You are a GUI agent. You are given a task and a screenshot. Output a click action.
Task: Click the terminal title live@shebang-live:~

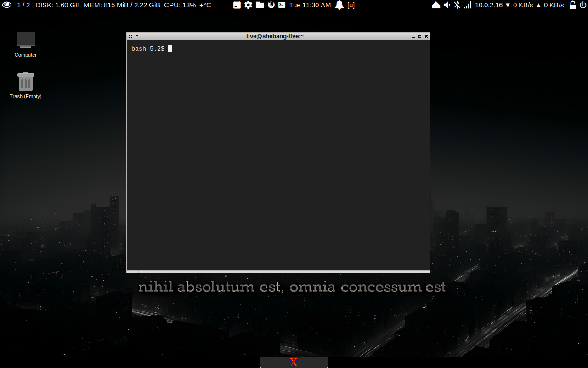pyautogui.click(x=275, y=36)
